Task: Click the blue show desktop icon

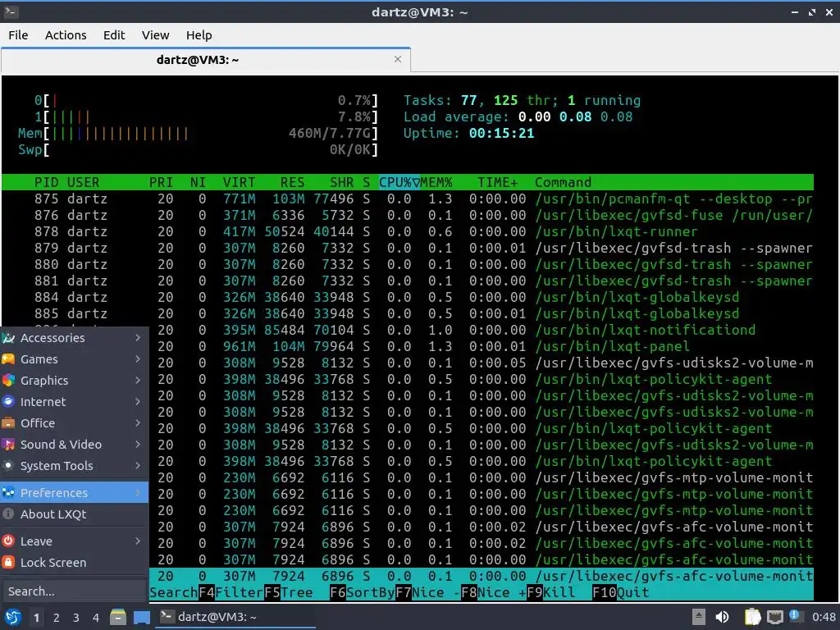Action: [x=141, y=617]
